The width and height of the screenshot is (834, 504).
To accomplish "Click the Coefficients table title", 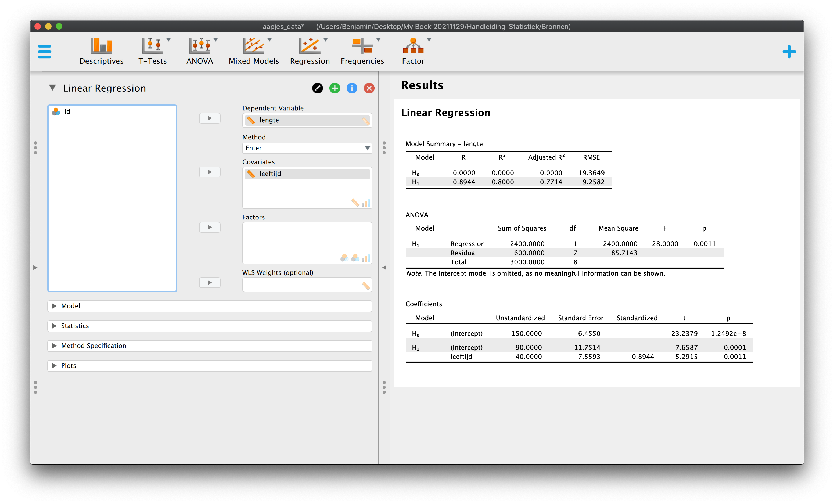I will pos(423,304).
